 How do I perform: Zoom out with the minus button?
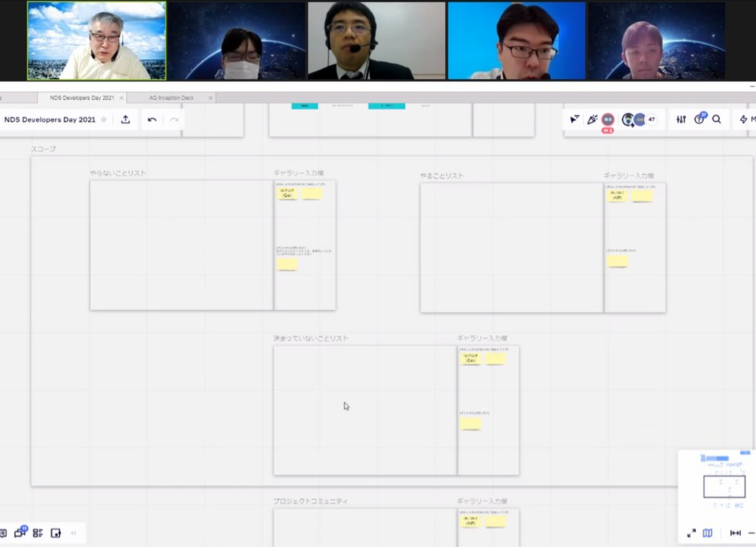(x=752, y=533)
